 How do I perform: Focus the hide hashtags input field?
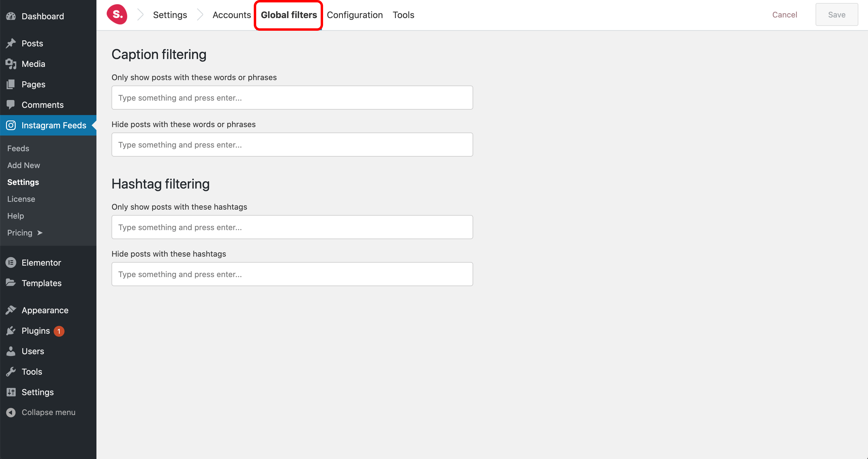[x=292, y=274]
